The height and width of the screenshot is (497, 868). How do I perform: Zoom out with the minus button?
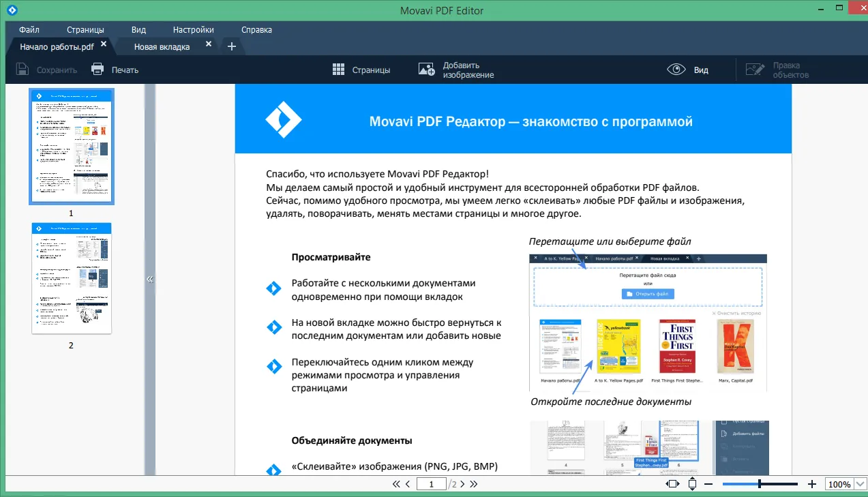click(708, 484)
